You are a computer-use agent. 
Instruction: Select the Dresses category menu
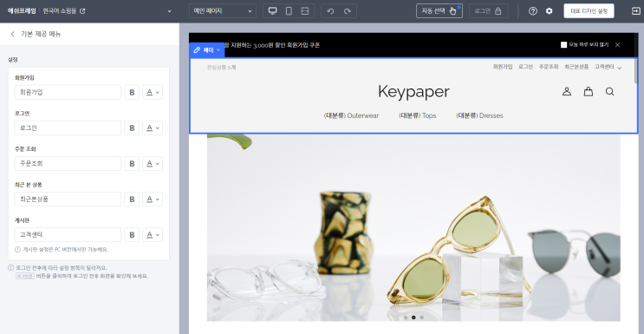[479, 115]
